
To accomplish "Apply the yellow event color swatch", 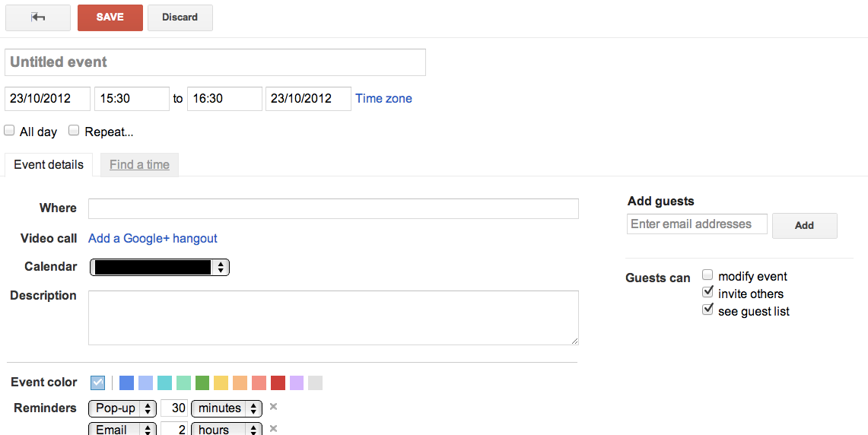I will (x=221, y=383).
